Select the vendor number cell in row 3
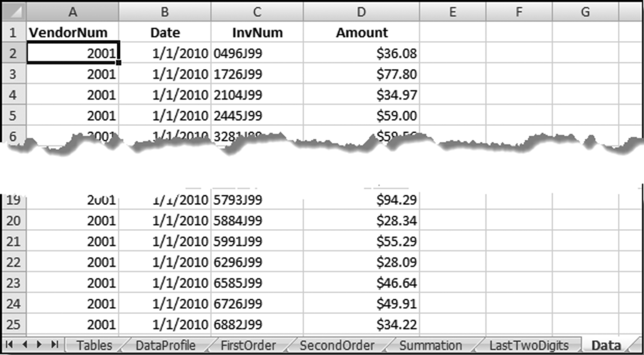 pos(73,74)
